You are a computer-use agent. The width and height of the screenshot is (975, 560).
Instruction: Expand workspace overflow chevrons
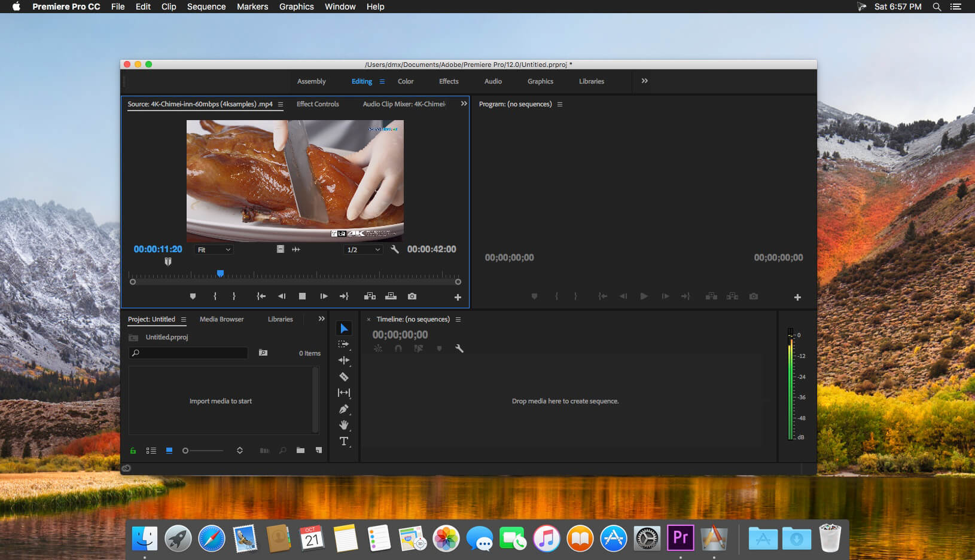(x=645, y=81)
